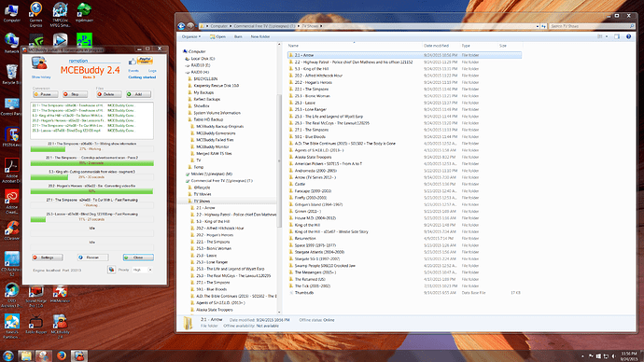Select the Recycle Bin desktop icon

[x=11, y=75]
